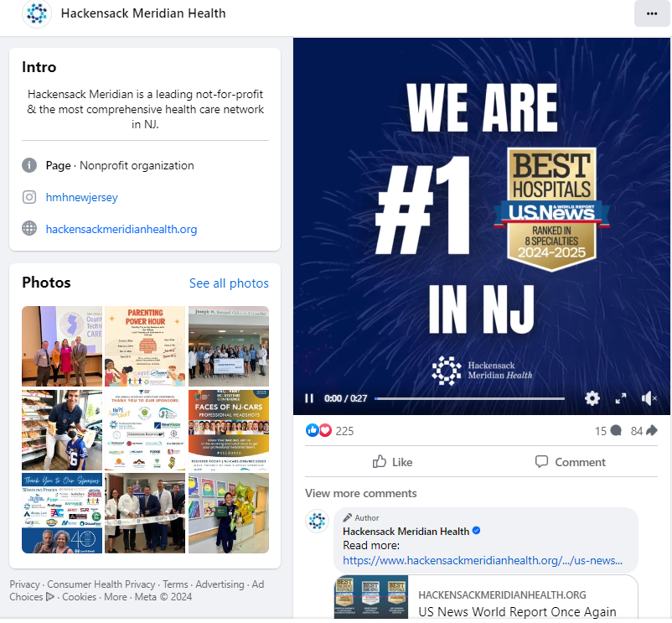Visit hackensackmeridianhealth.org website link
672x623 pixels.
(x=121, y=229)
